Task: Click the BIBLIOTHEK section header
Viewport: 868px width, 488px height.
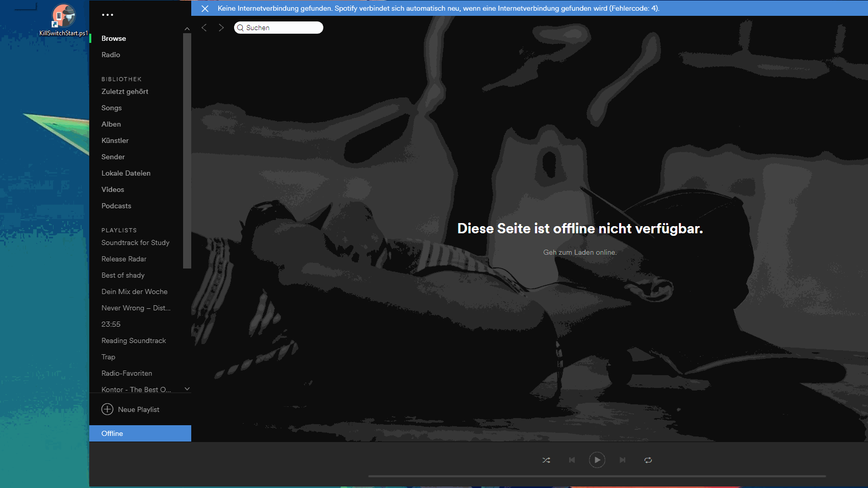Action: tap(121, 79)
